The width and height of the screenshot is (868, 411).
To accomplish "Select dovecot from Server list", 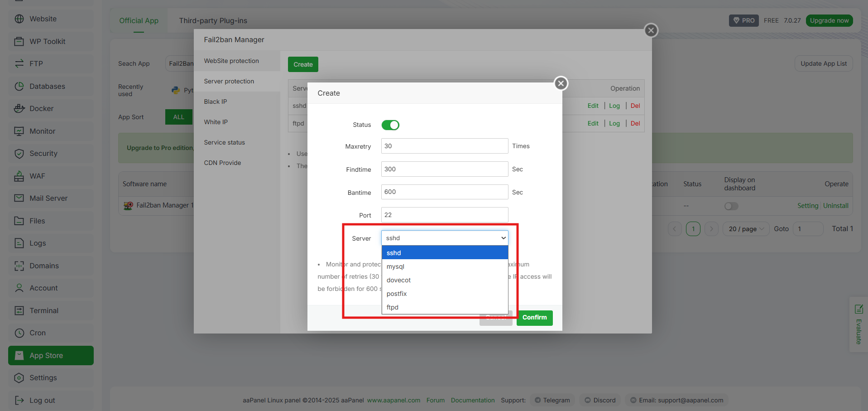I will pos(445,280).
